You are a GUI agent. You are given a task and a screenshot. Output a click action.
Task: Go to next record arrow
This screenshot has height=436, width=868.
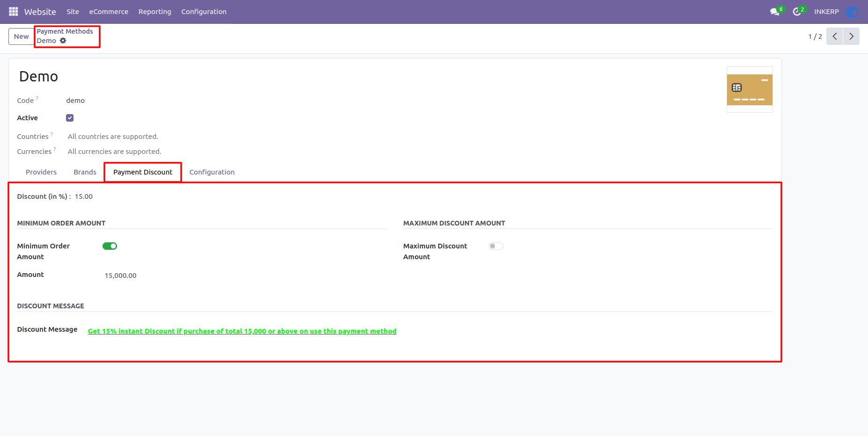click(x=851, y=36)
